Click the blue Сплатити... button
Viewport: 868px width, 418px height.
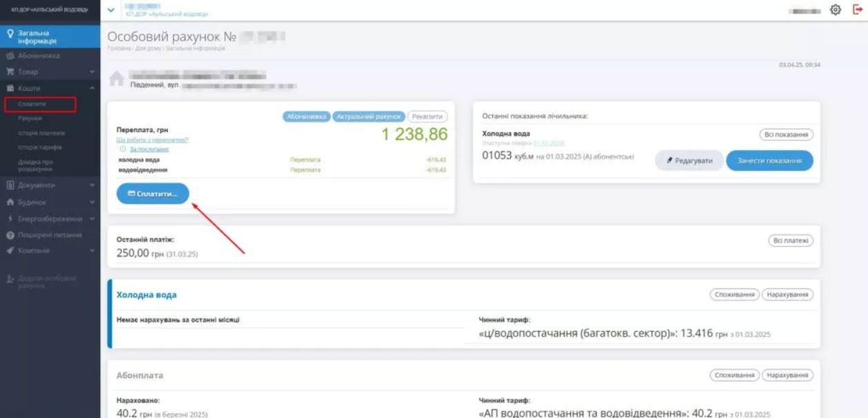153,194
